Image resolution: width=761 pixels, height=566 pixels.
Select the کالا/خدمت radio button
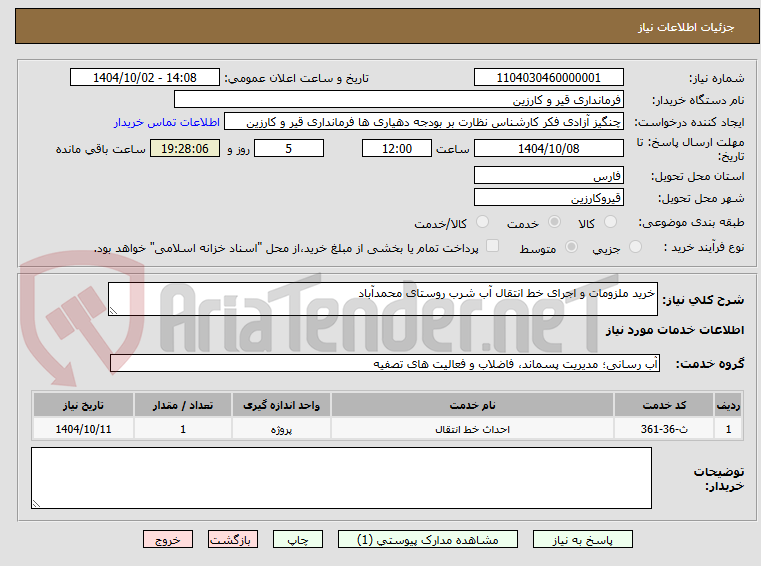click(482, 222)
